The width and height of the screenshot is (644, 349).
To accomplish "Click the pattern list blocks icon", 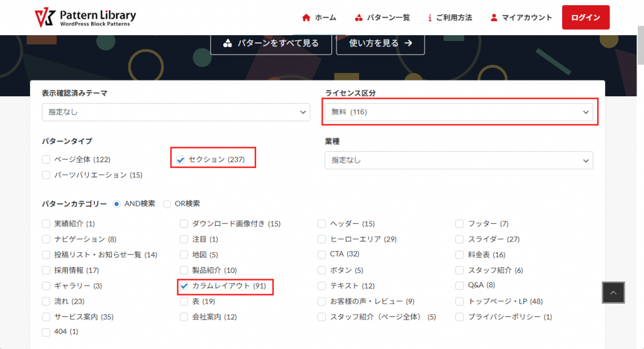I will (x=358, y=18).
